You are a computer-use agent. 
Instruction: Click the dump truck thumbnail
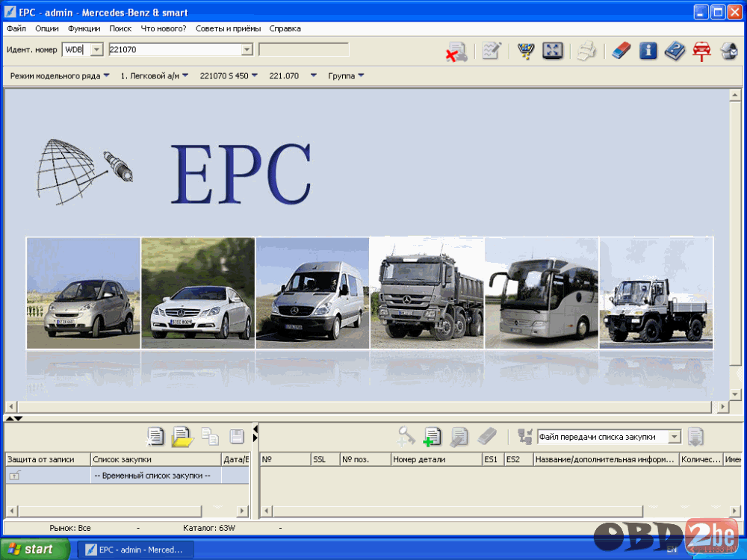pyautogui.click(x=427, y=293)
